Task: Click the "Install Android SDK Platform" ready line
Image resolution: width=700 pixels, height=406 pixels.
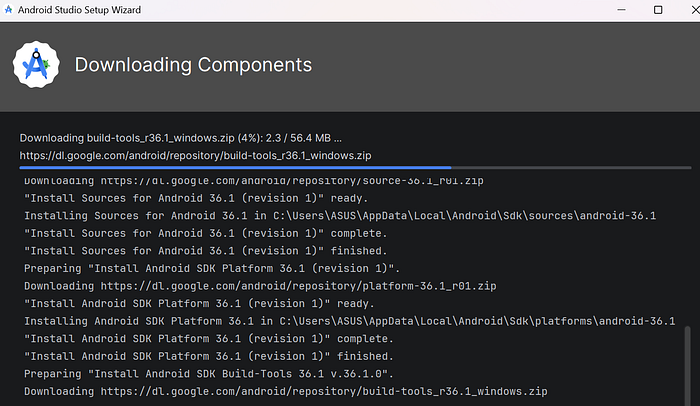Action: coord(199,304)
